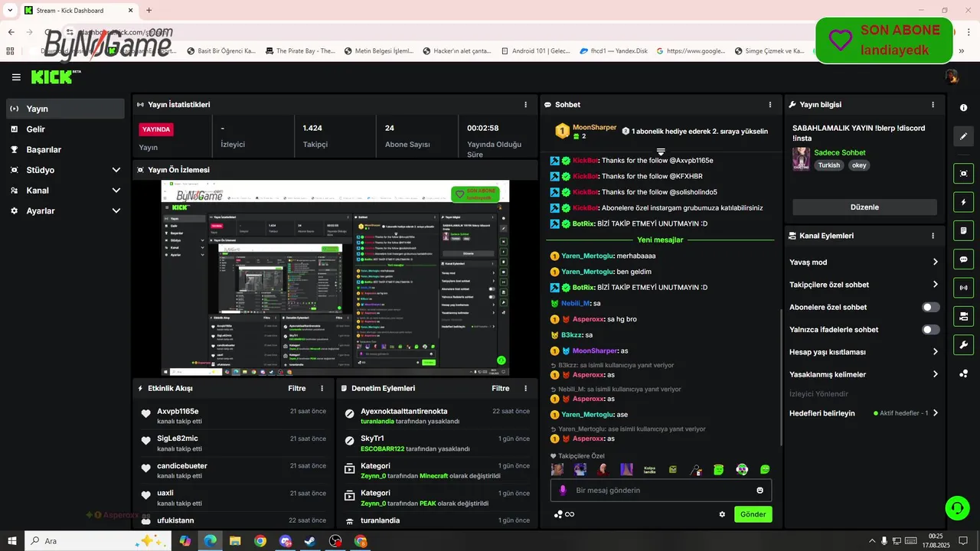
Task: Collapse the pinned gift leaderboard arrow
Action: pyautogui.click(x=661, y=152)
